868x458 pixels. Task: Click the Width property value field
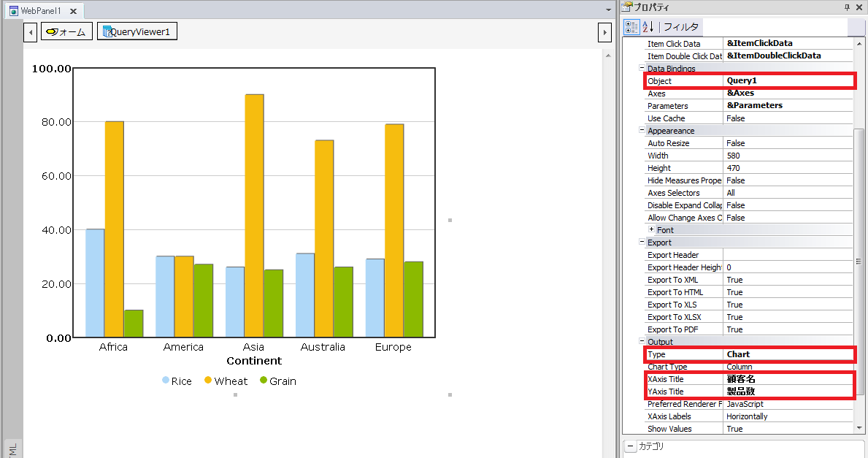coord(787,156)
